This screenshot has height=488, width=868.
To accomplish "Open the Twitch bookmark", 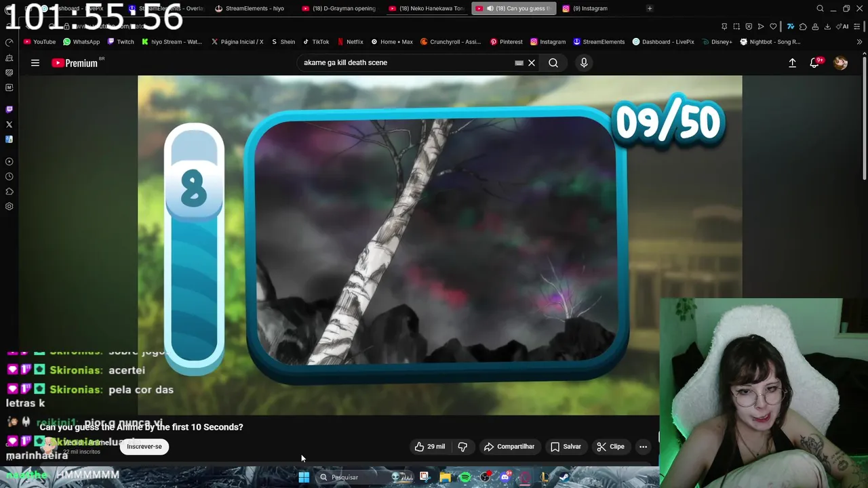I will tap(121, 42).
